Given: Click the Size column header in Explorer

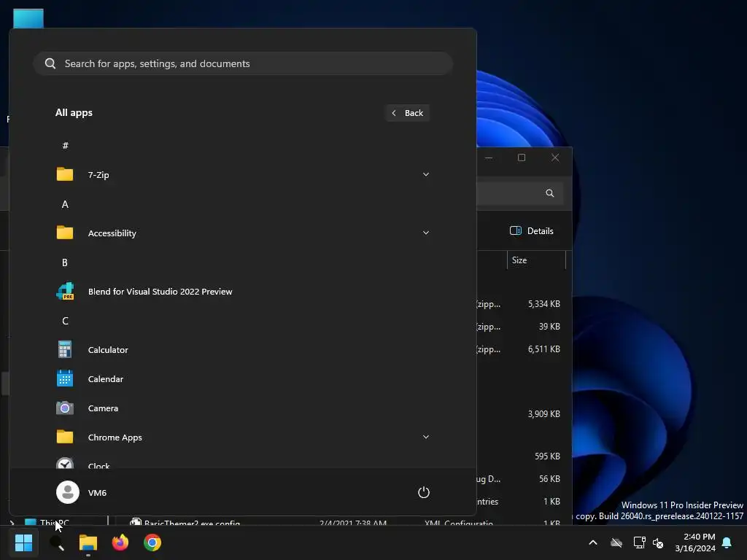Looking at the screenshot, I should [x=536, y=260].
